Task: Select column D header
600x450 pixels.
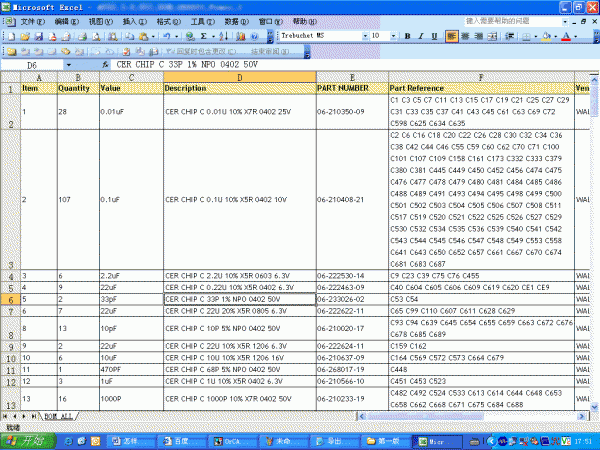Action: [x=240, y=77]
